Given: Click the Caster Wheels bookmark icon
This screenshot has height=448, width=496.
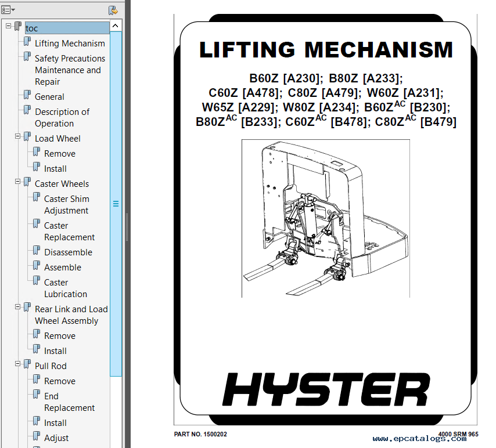Looking at the screenshot, I should coord(27,182).
